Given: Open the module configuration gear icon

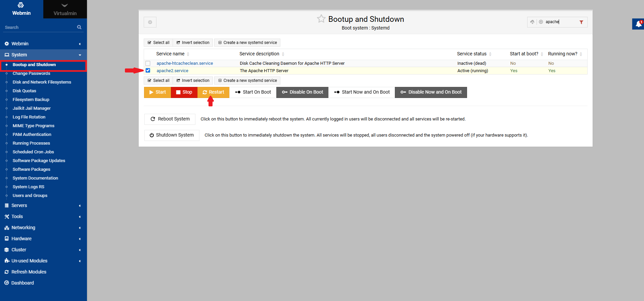Looking at the screenshot, I should pos(150,22).
